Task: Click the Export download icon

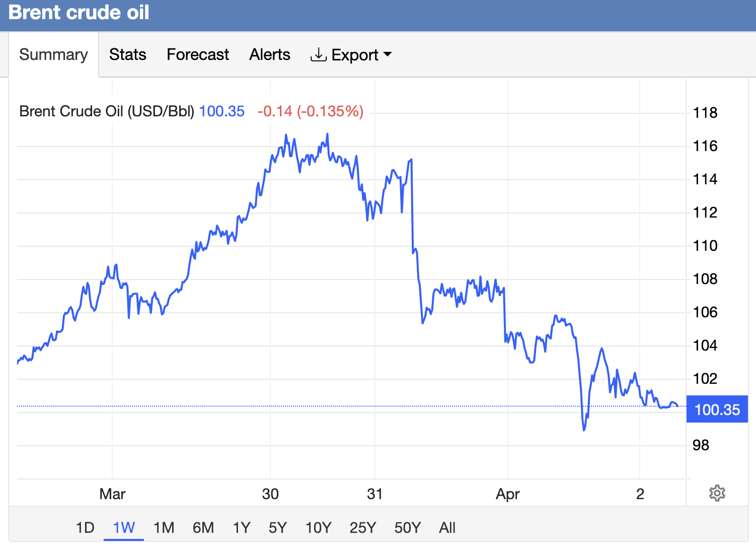Action: pos(318,54)
